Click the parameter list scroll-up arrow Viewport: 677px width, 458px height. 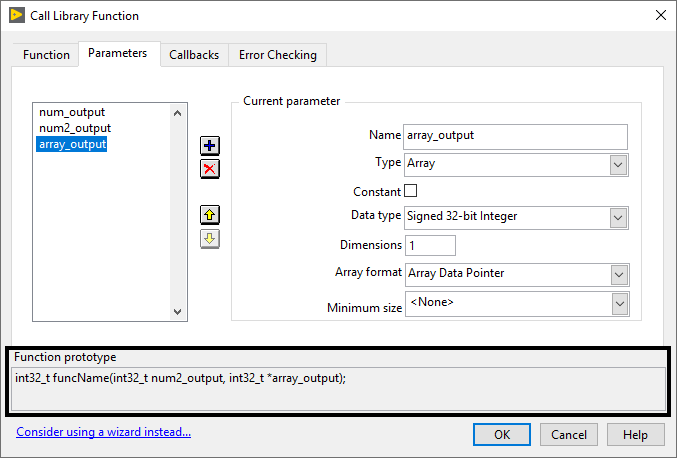[x=177, y=113]
